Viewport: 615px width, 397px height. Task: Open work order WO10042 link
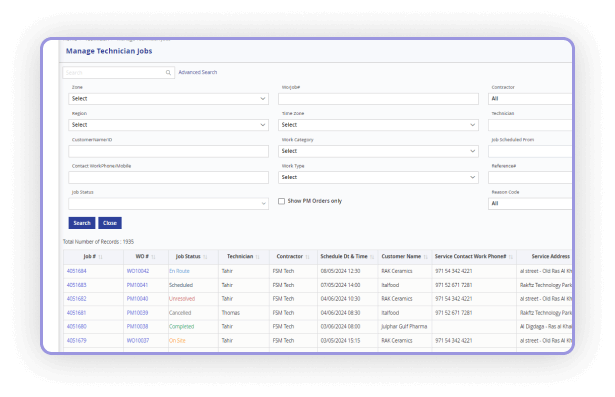[x=138, y=271]
